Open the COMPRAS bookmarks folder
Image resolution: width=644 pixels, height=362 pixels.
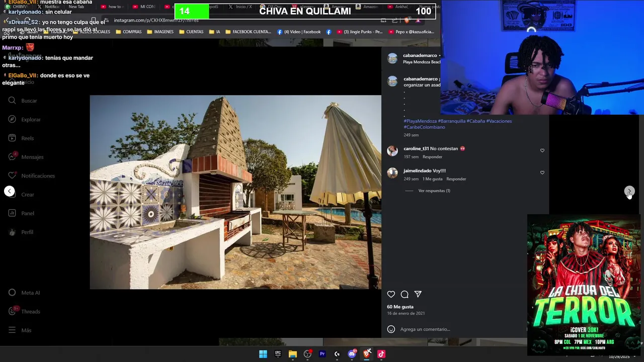pyautogui.click(x=128, y=32)
